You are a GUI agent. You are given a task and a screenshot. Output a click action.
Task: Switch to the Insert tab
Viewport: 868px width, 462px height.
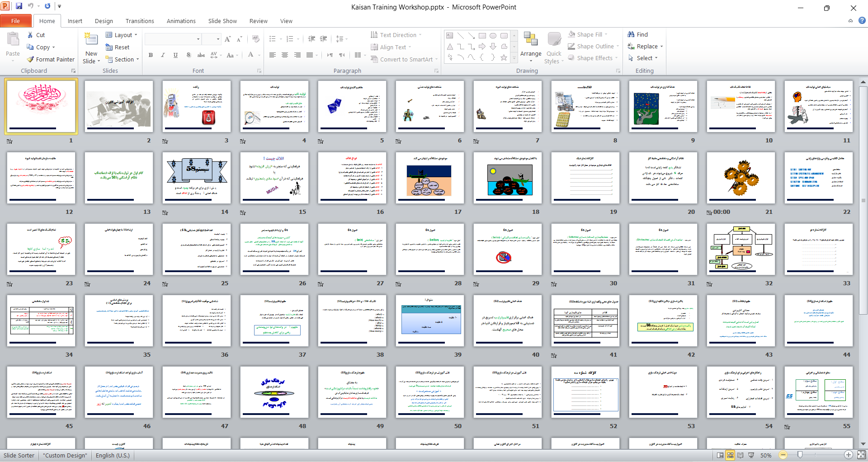pos(75,21)
